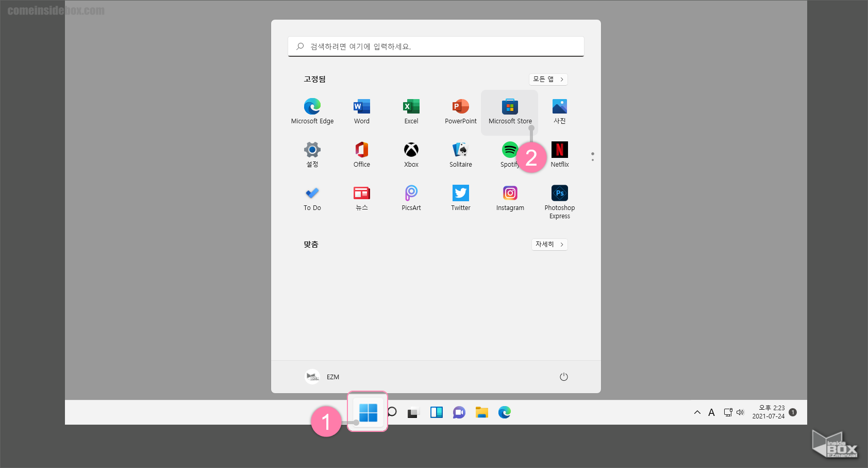
Task: Open the Xbox app
Action: [411, 155]
